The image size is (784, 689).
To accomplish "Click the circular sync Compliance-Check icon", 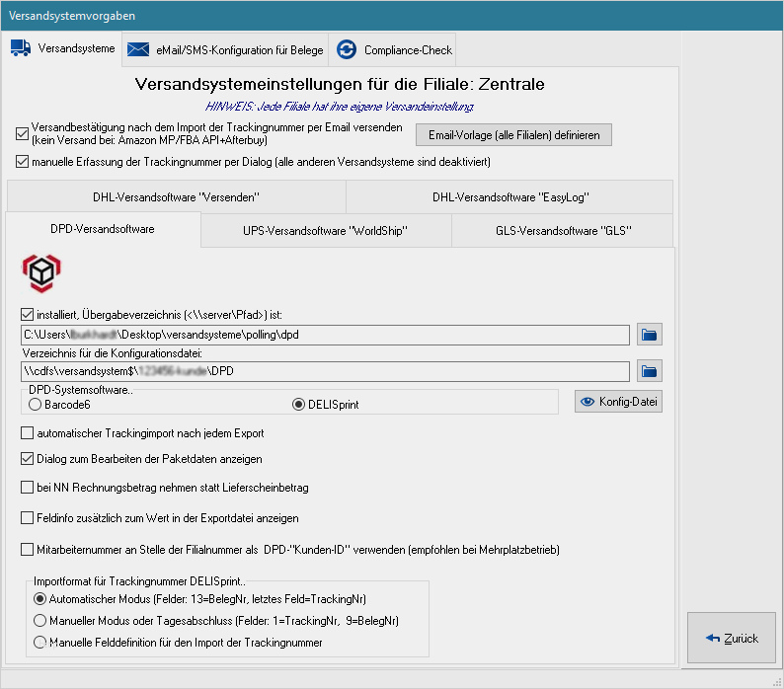I will click(x=347, y=49).
